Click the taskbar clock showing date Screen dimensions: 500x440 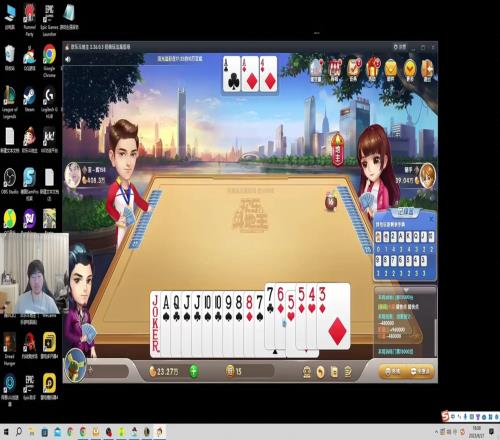(x=477, y=432)
